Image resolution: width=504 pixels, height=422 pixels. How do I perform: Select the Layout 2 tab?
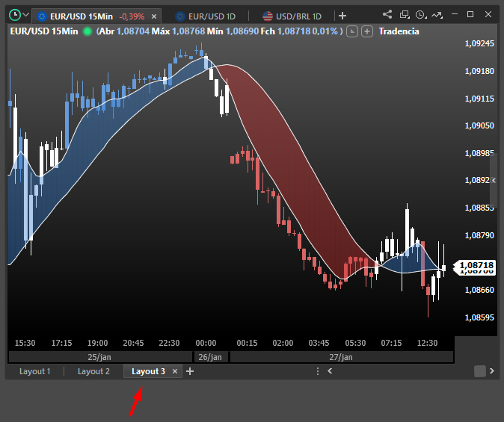tap(93, 371)
